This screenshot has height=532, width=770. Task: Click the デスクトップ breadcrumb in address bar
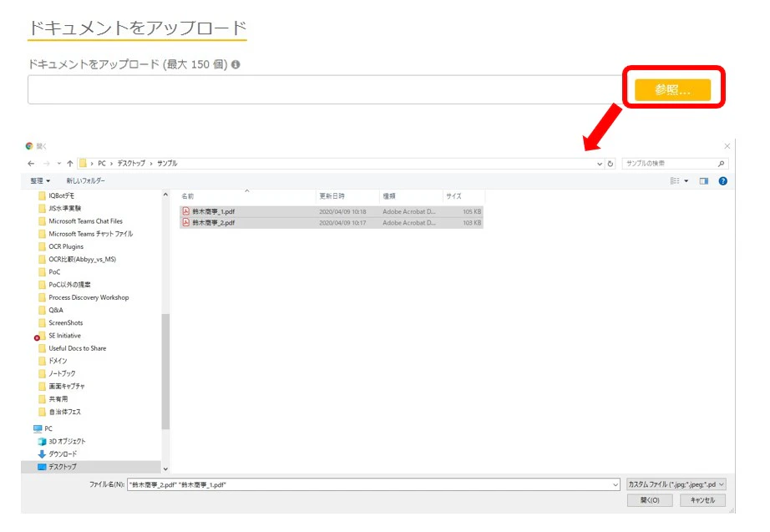click(131, 163)
